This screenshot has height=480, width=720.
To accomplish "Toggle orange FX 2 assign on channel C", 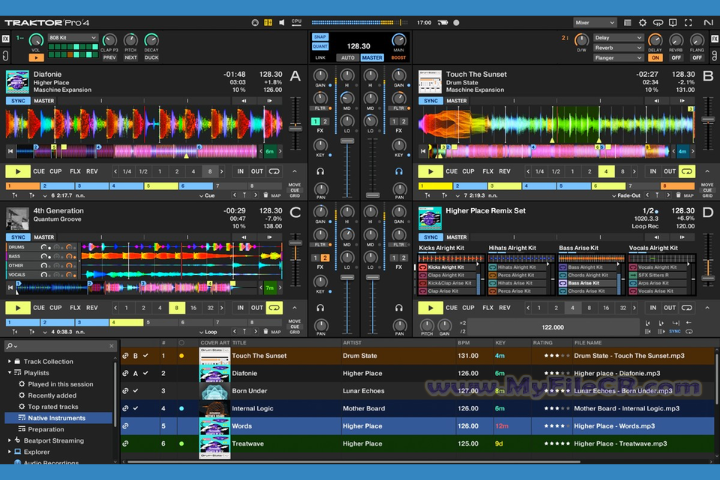I will click(325, 258).
